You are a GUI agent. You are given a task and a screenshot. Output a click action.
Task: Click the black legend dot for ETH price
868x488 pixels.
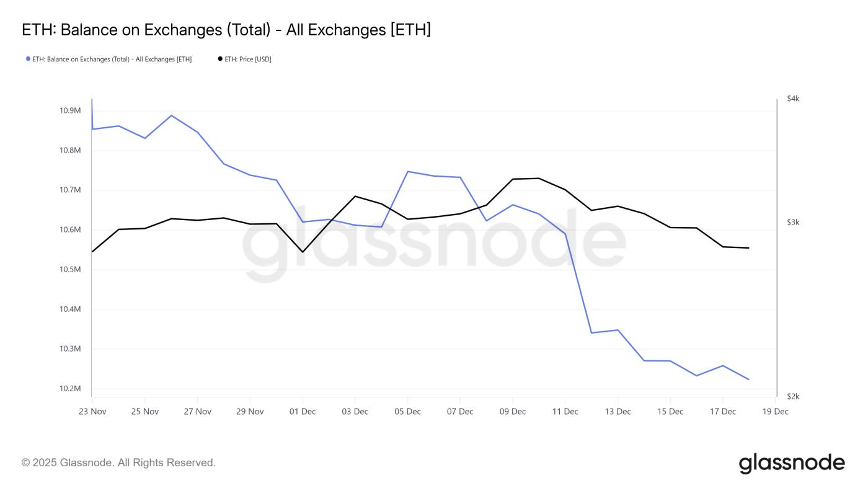[220, 59]
